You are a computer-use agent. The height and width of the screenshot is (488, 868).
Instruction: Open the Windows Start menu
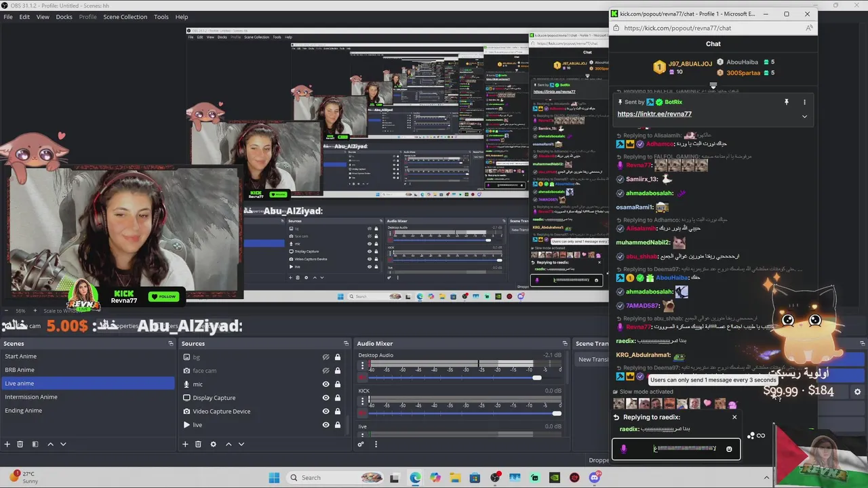tap(274, 478)
